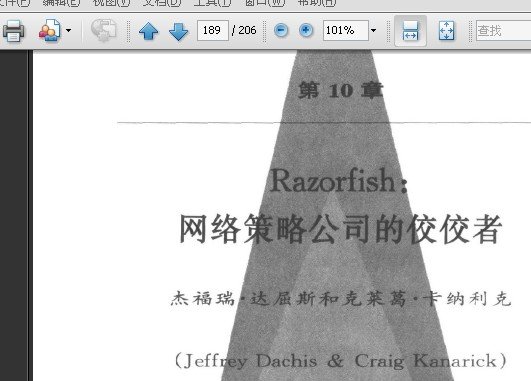Click the Print icon in the toolbar
The width and height of the screenshot is (531, 381).
[x=14, y=31]
